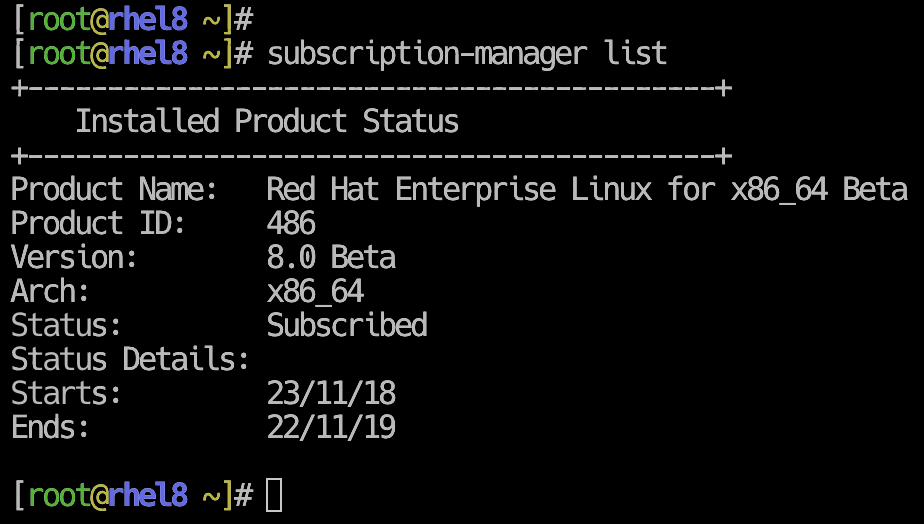
Task: Click the terminal cursor block
Action: (274, 495)
